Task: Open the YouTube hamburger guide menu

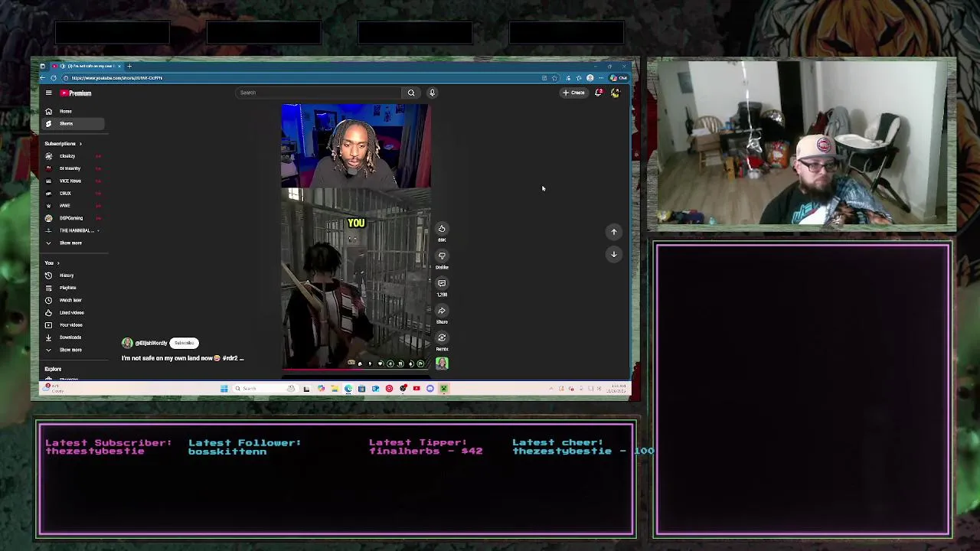Action: 48,93
